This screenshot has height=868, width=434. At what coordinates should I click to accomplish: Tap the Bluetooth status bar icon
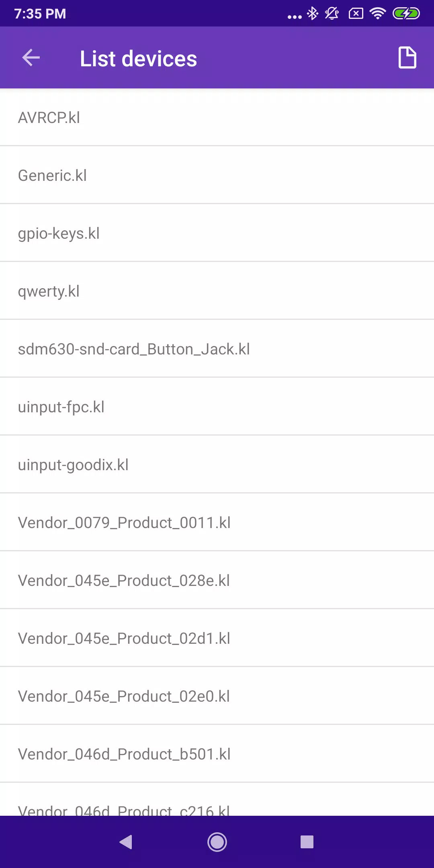tap(312, 14)
